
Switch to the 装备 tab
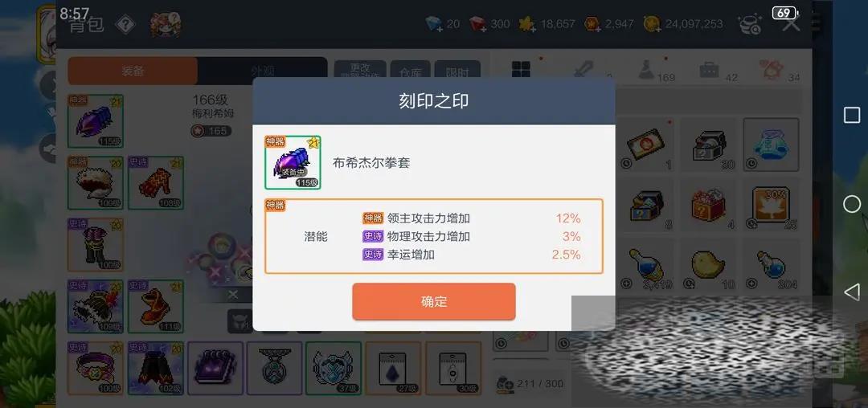(x=133, y=71)
